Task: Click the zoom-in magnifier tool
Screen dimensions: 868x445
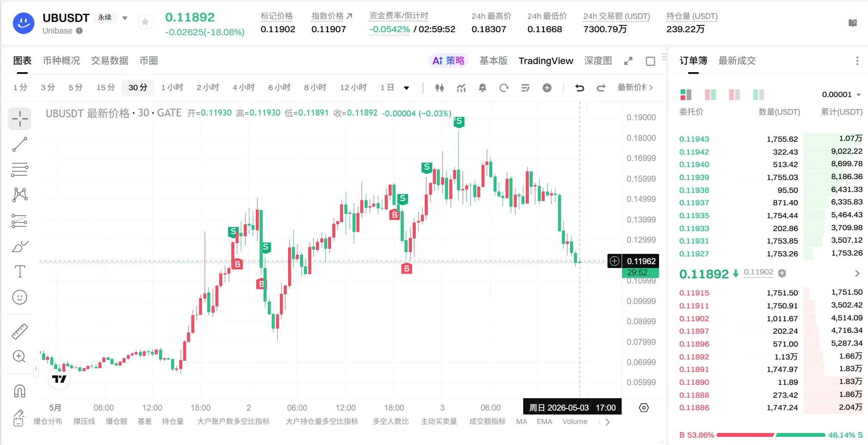Action: point(20,357)
